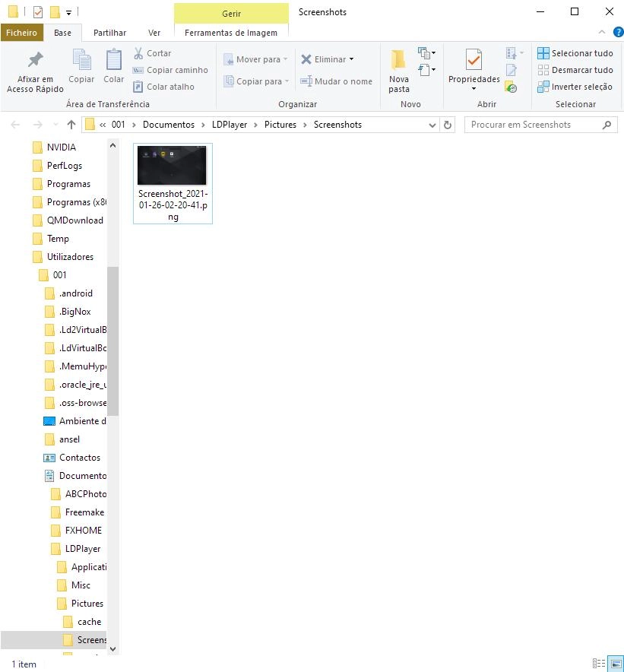
Task: Open address bar history dropdown arrow
Action: pos(432,125)
